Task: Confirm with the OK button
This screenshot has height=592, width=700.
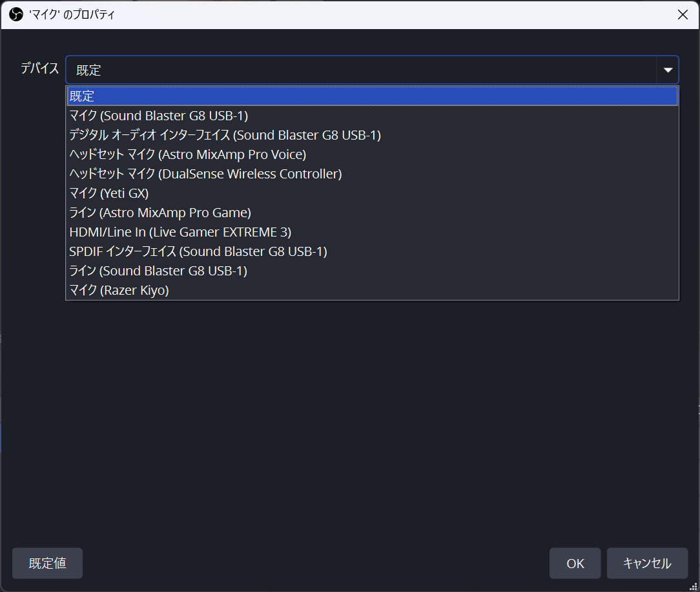Action: point(575,564)
